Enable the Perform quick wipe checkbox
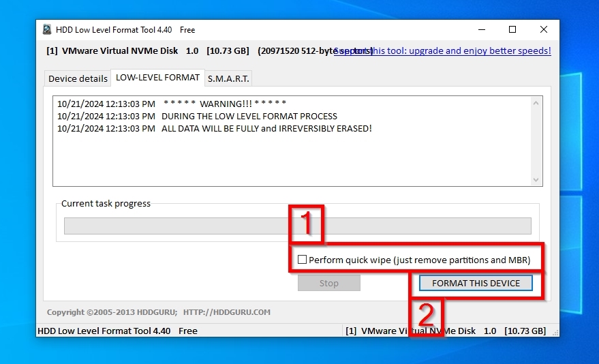599x364 pixels. coord(303,260)
